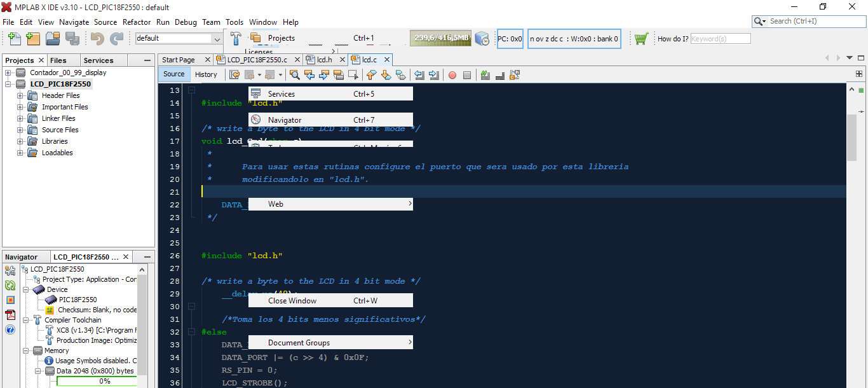Click the How do I keyword field
The width and height of the screenshot is (868, 388).
click(721, 38)
